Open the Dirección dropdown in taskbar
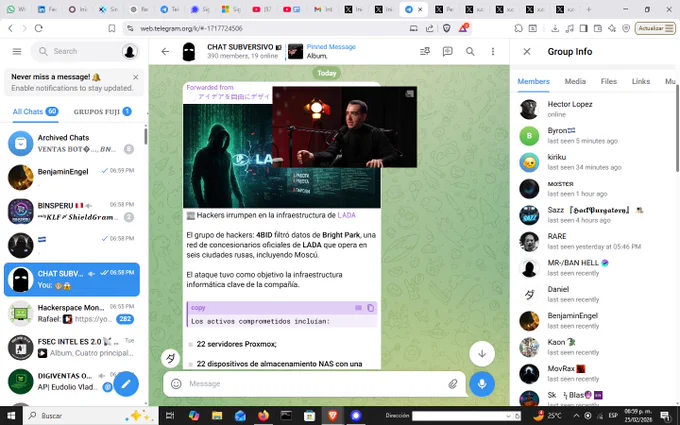 click(x=508, y=415)
